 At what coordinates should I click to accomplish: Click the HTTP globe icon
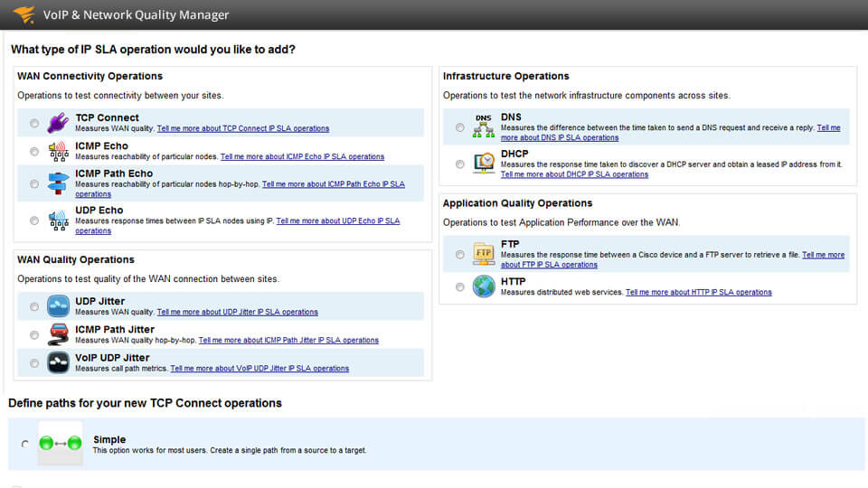[484, 286]
